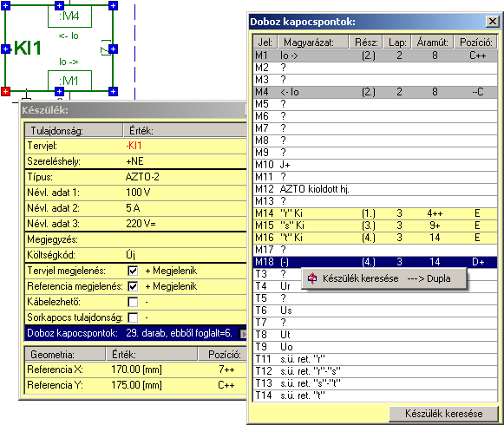Select row T4 'Ur'
The image size is (504, 425).
click(375, 286)
